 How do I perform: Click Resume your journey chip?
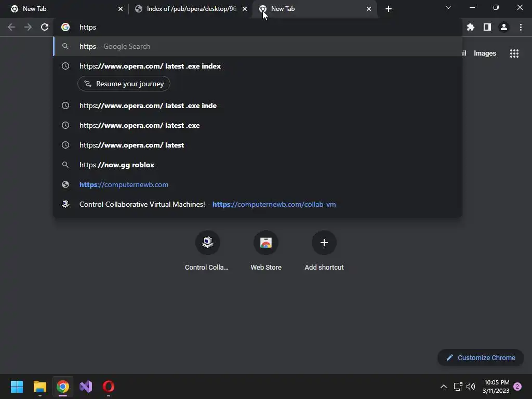124,84
